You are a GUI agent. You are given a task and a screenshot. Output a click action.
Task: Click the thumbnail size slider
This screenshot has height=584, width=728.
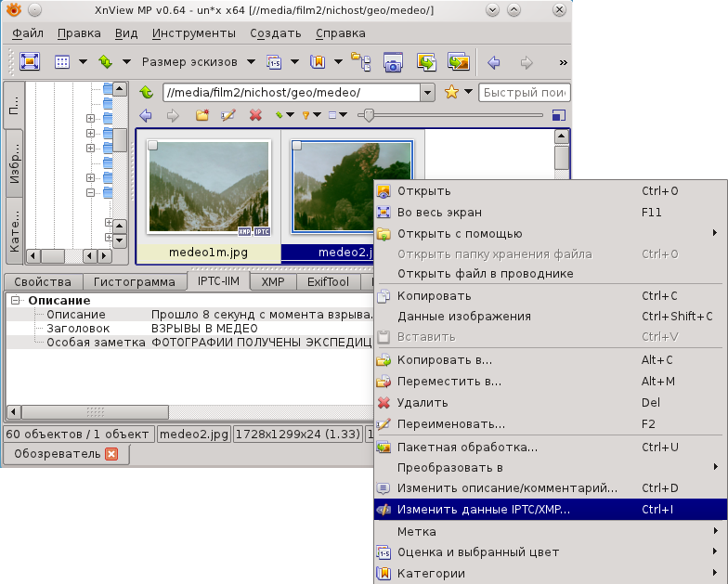point(370,115)
